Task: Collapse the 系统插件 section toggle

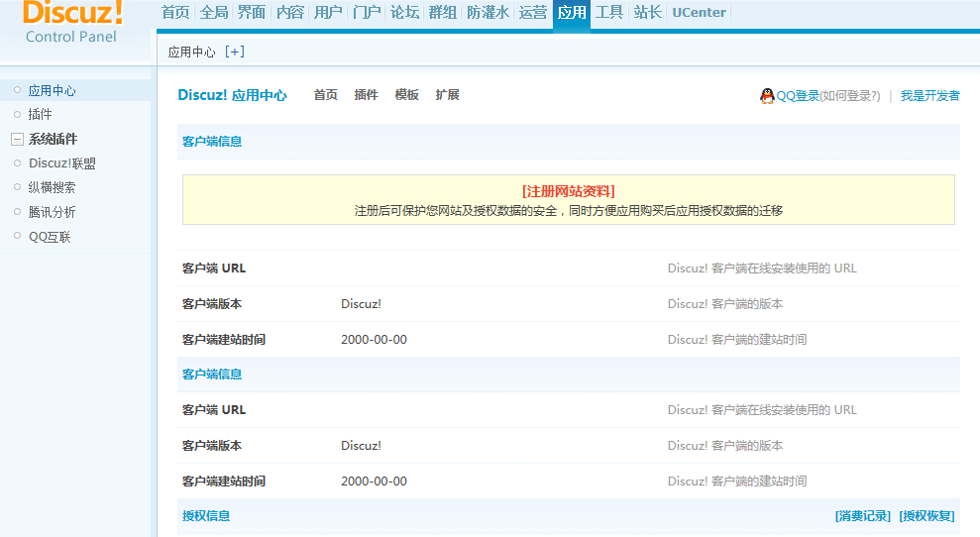Action: click(18, 140)
